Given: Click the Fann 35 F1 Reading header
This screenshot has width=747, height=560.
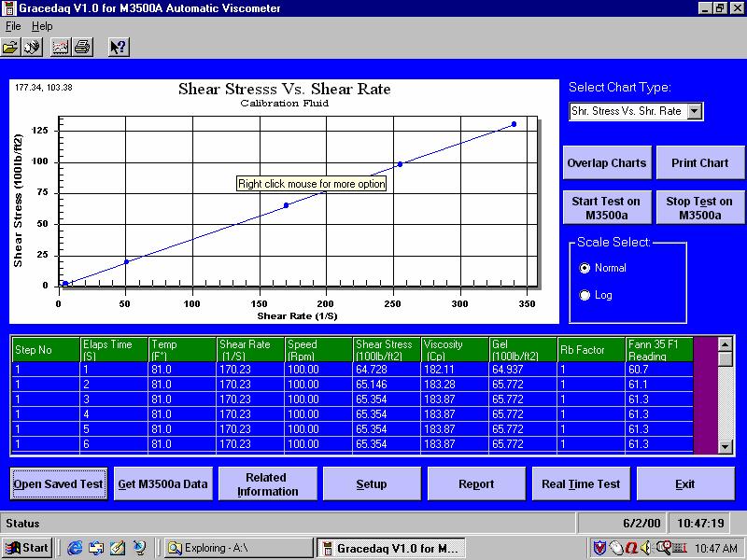Looking at the screenshot, I should coord(659,349).
